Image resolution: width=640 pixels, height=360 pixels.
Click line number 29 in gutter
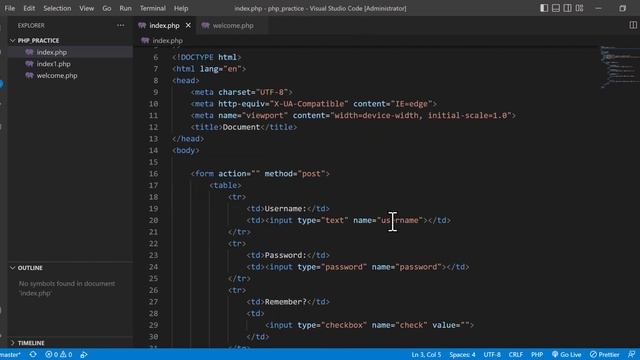(x=153, y=325)
